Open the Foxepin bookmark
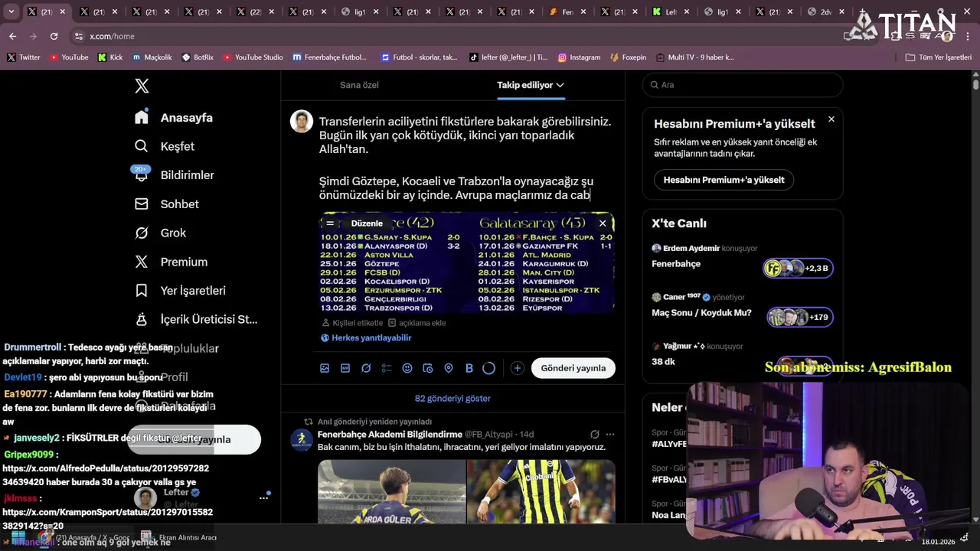 point(628,57)
